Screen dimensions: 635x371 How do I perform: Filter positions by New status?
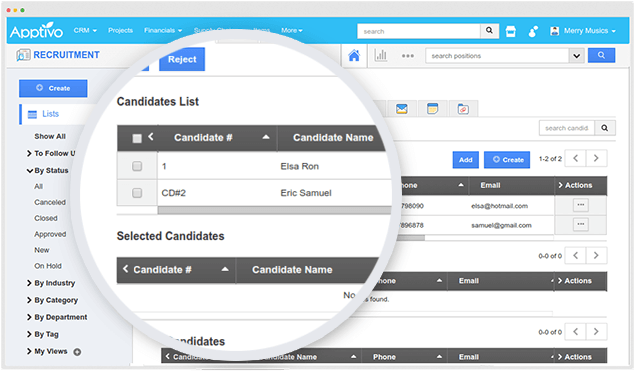[x=42, y=250]
